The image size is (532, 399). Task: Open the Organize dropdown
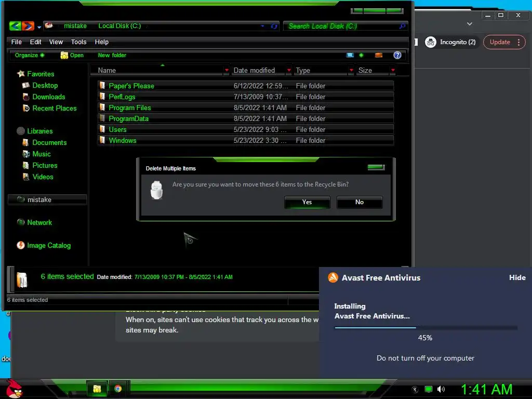point(30,55)
